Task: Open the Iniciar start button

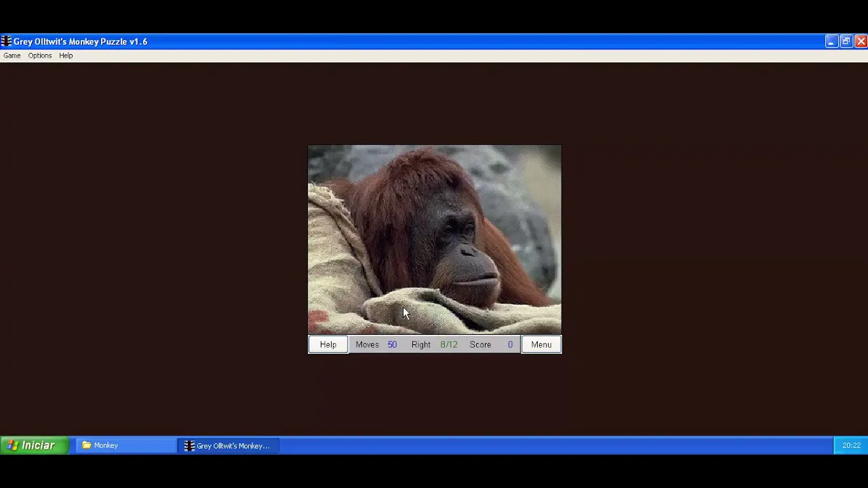Action: click(x=34, y=445)
